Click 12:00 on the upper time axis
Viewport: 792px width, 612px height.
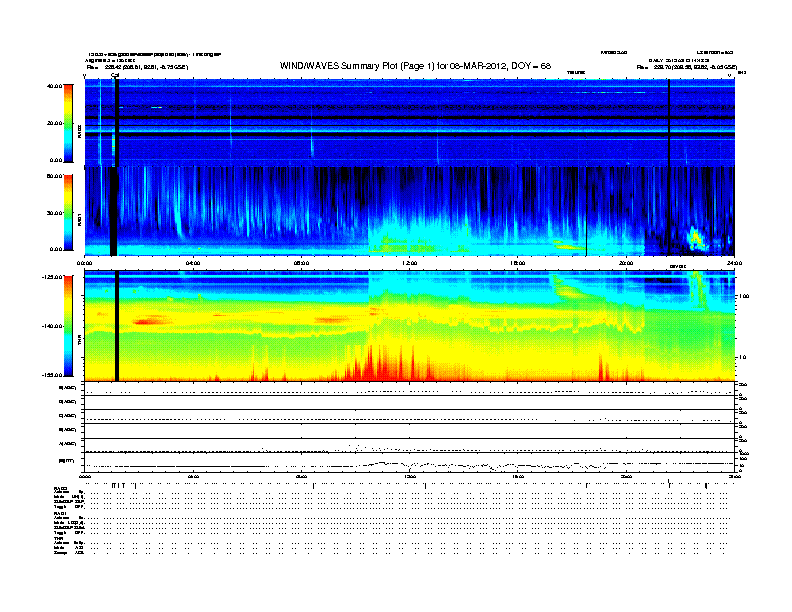[x=410, y=263]
